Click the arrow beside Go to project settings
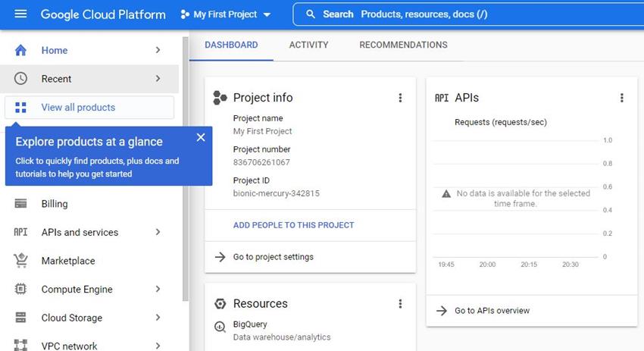Viewport: 644px width, 351px height. pos(220,257)
